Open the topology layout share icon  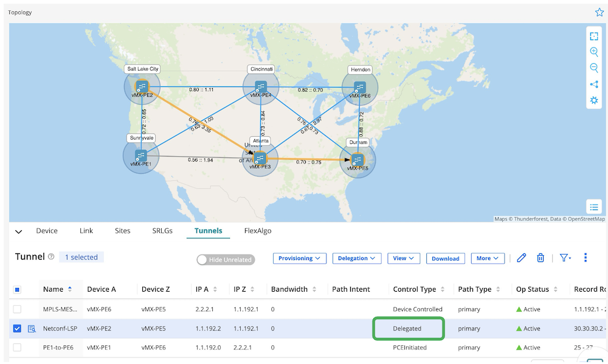coord(594,84)
